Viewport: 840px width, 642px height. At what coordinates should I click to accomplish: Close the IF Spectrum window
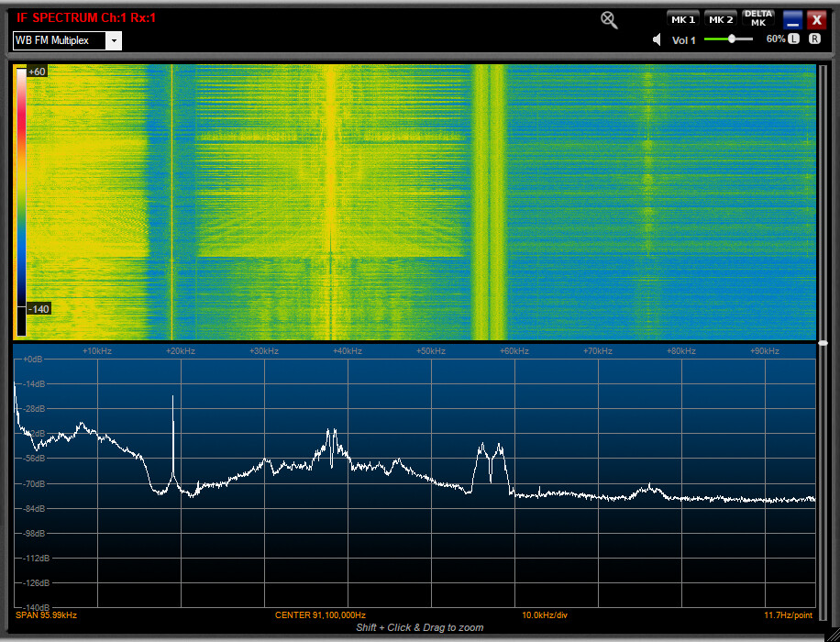pos(816,20)
